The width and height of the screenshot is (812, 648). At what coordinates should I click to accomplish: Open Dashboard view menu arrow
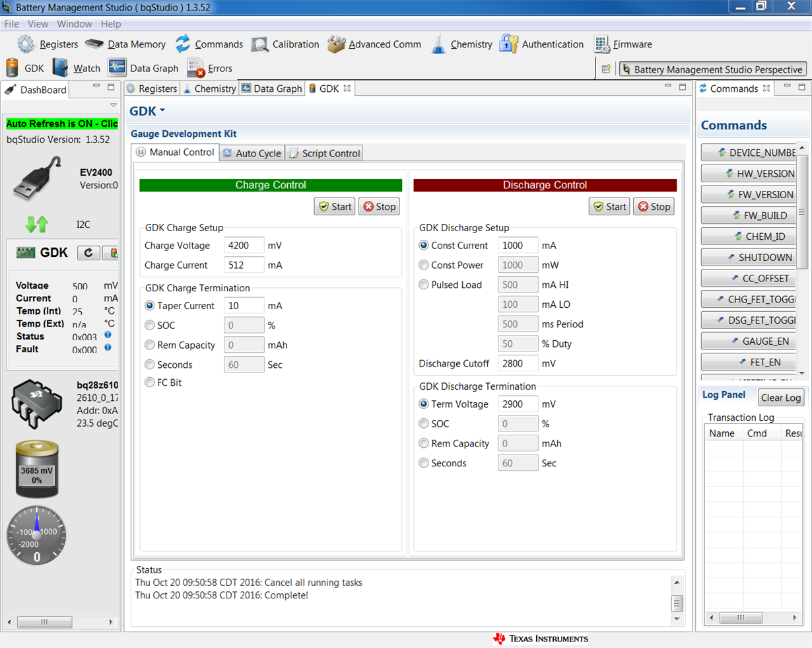point(114,105)
